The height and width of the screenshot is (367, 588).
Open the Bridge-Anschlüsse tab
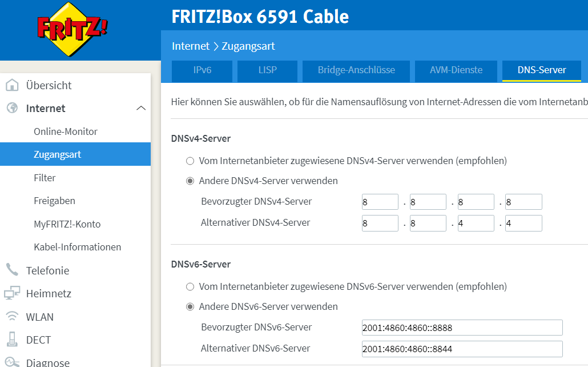coord(356,71)
